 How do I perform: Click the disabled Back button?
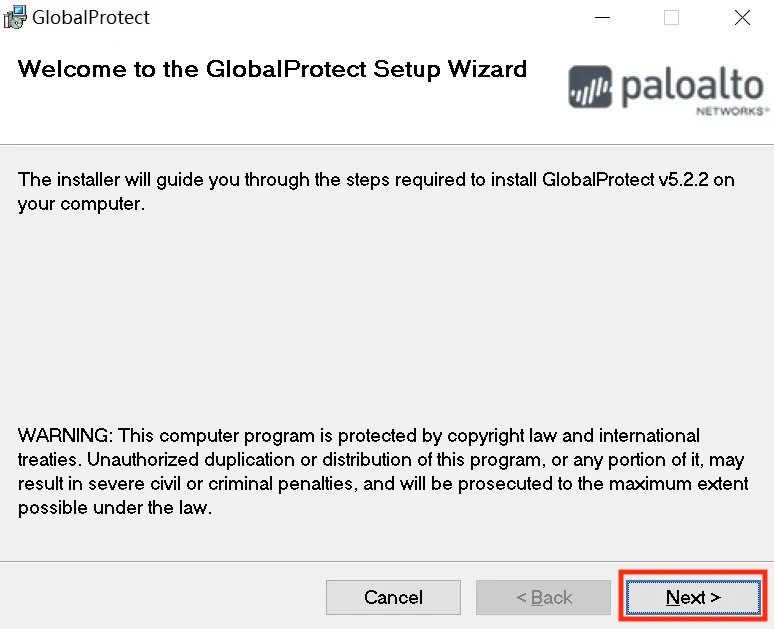click(543, 597)
